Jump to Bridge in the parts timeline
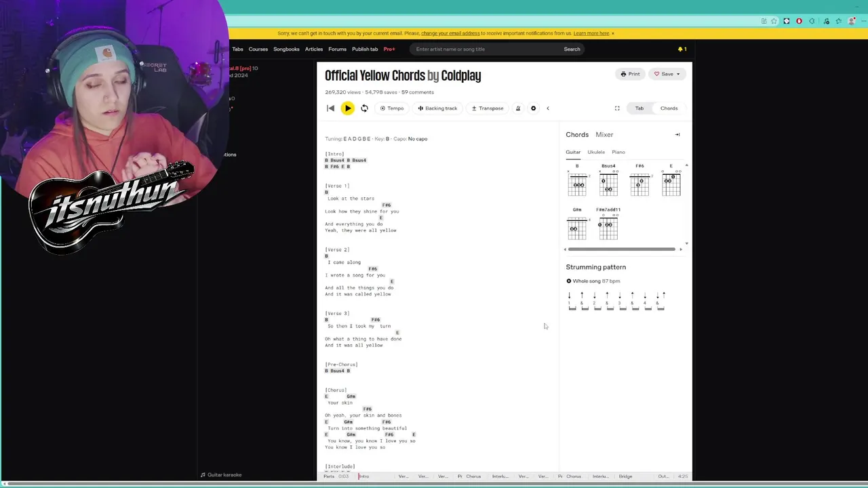 pos(625,476)
